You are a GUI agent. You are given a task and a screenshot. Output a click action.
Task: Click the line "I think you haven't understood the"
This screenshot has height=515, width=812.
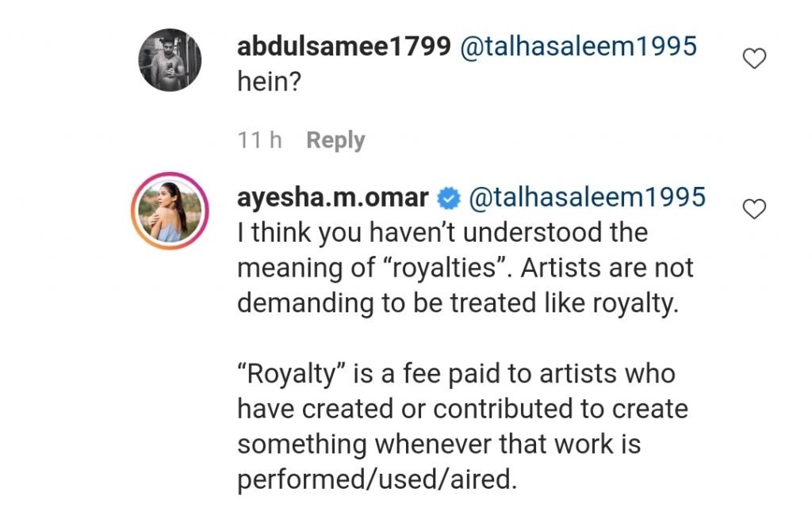[x=442, y=233]
